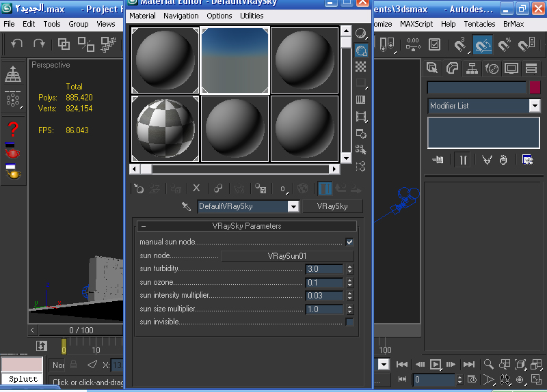Increment the sun turbidity spinner
Screen dimensions: 547x392
[x=349, y=266]
